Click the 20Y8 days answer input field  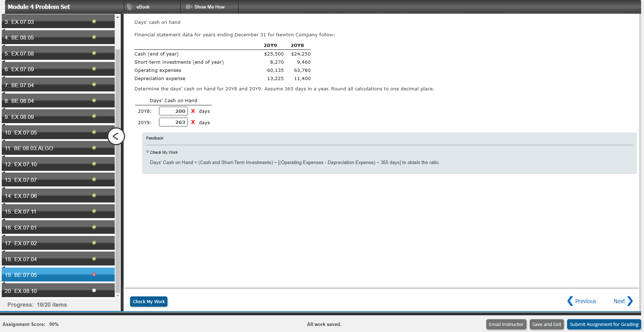(x=173, y=111)
